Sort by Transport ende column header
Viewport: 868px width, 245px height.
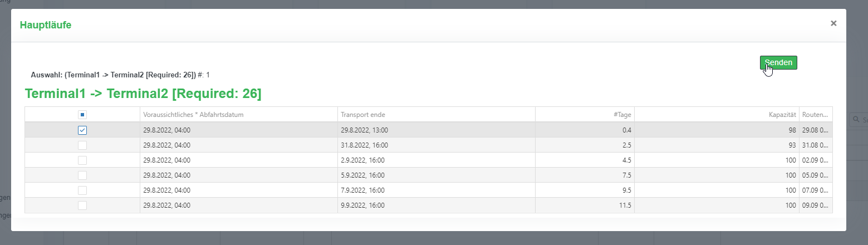[x=362, y=115]
